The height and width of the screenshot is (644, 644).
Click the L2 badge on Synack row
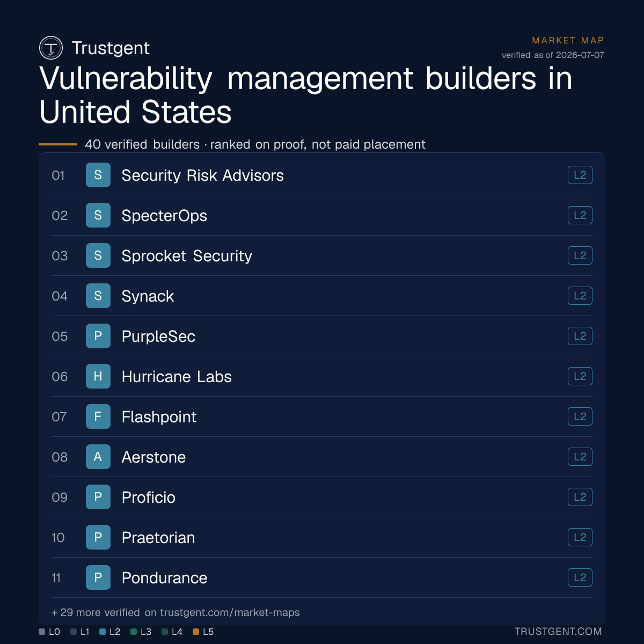[x=580, y=296]
